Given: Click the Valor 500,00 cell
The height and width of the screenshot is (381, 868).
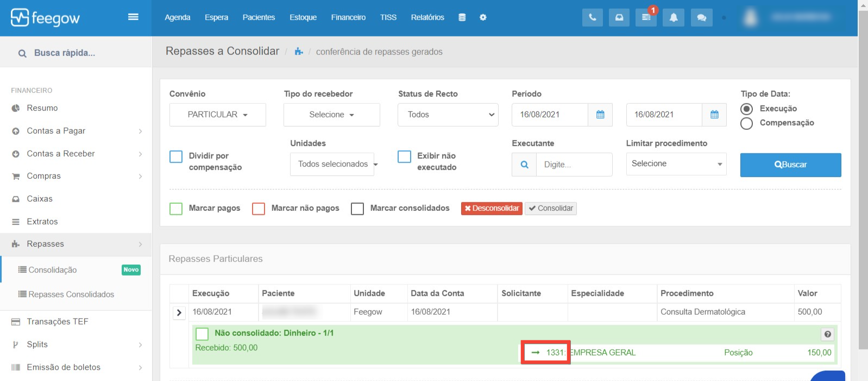Looking at the screenshot, I should pos(817,312).
